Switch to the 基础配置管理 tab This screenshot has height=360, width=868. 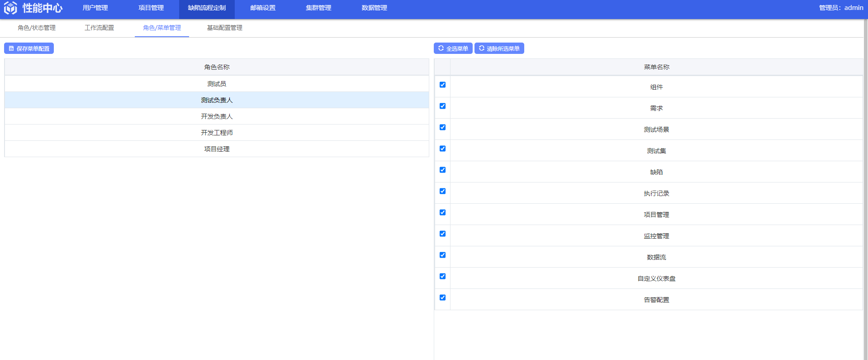coord(224,28)
